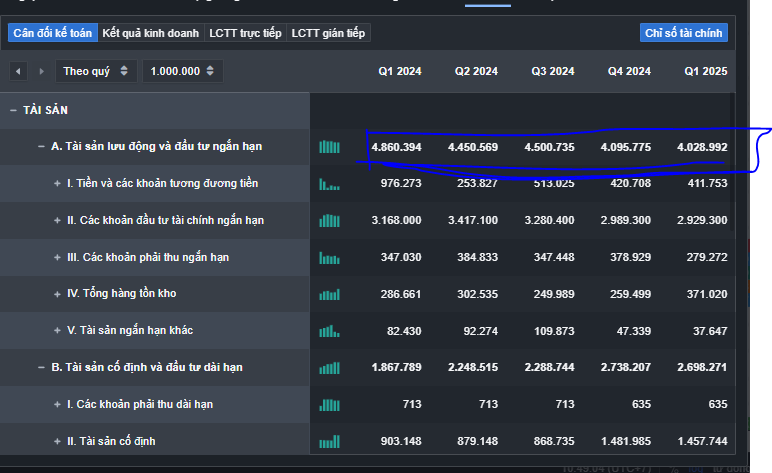Open the 1.000.000 unit dropdown
772x473 pixels.
pos(182,71)
